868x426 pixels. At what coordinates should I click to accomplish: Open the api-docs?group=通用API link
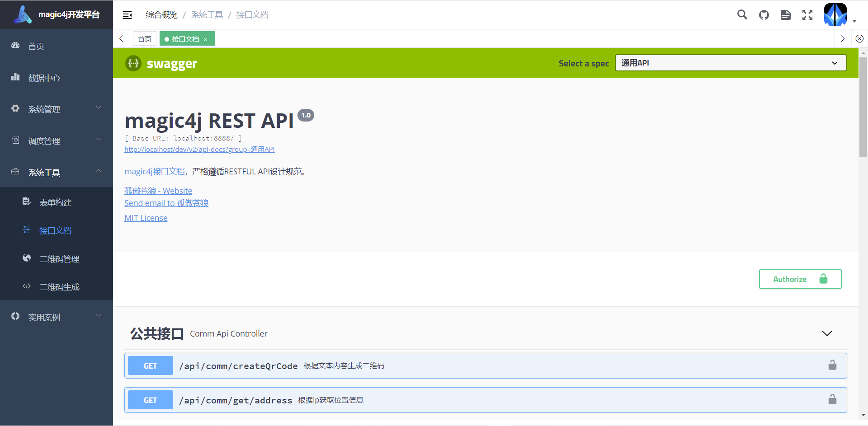point(199,150)
